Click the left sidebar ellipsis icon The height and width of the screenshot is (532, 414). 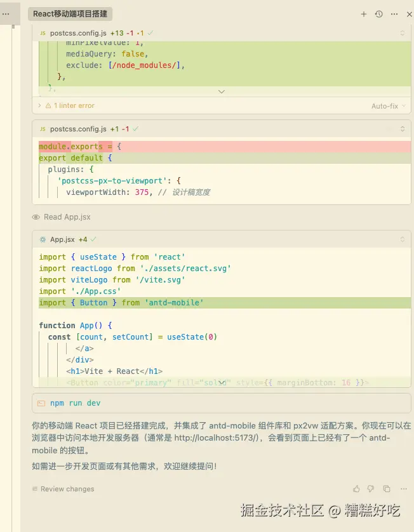pyautogui.click(x=6, y=14)
